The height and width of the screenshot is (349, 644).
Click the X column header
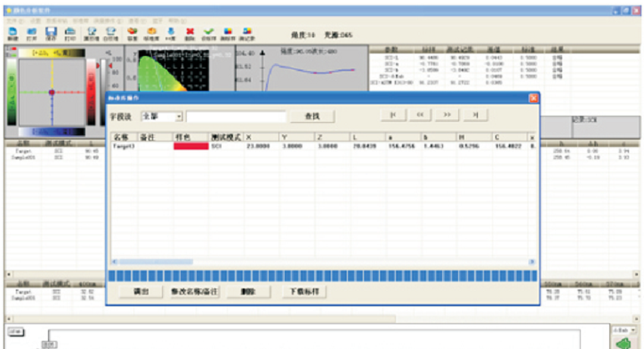tap(262, 137)
